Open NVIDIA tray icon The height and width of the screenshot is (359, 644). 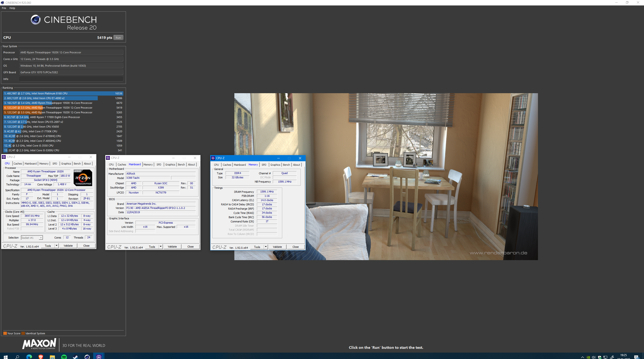pos(588,357)
